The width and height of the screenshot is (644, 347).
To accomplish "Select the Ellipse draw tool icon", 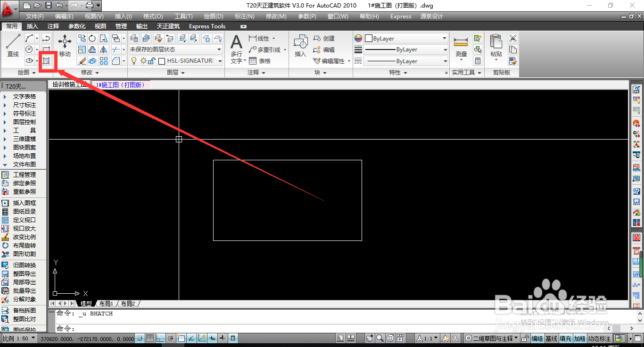I will 29,61.
